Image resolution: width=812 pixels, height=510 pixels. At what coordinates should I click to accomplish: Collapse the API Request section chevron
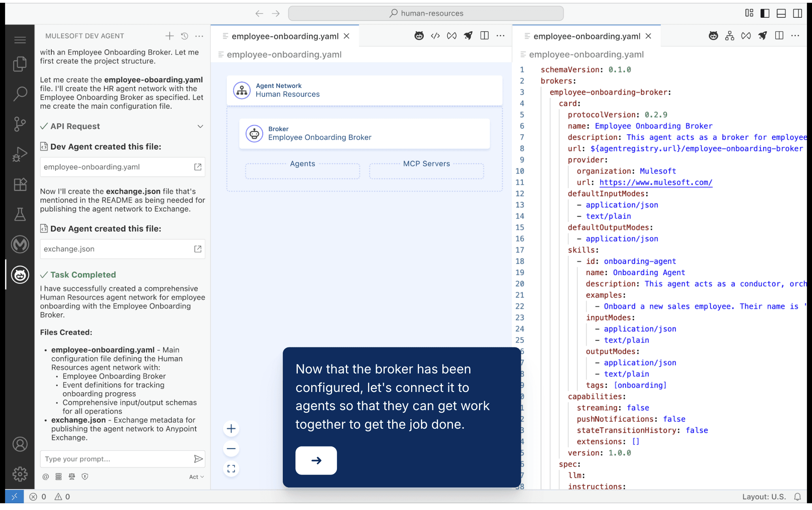[200, 126]
